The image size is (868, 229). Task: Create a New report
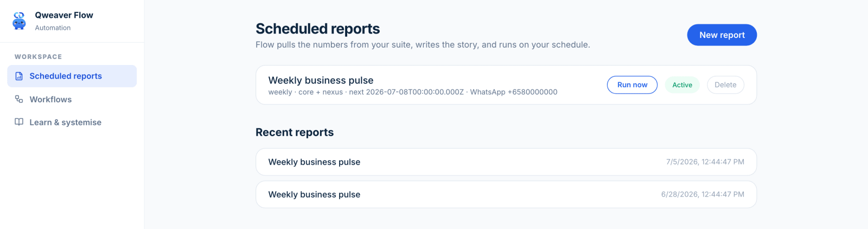click(722, 35)
